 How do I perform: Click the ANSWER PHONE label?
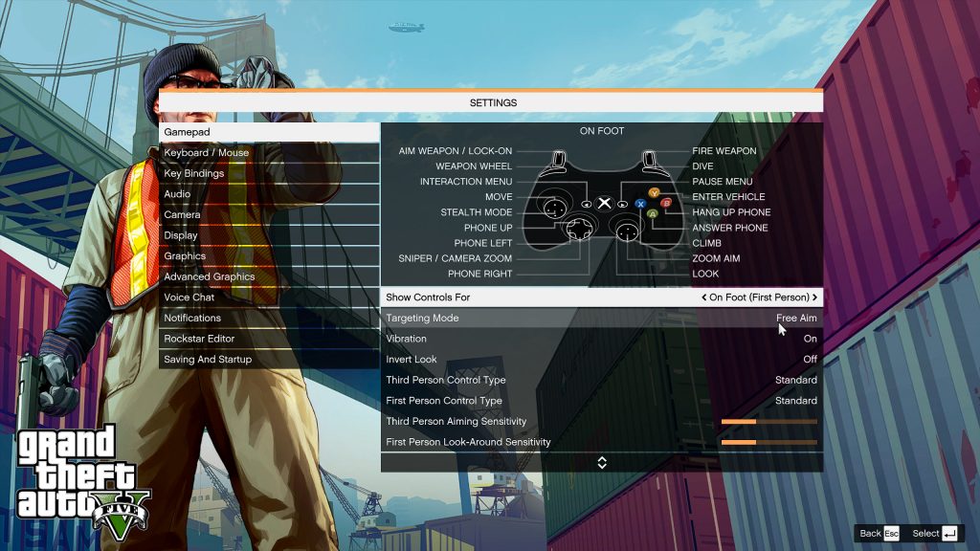coord(729,228)
